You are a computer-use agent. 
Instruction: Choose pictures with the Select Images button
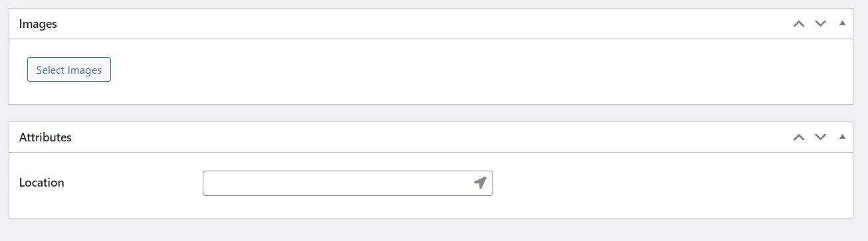point(69,70)
